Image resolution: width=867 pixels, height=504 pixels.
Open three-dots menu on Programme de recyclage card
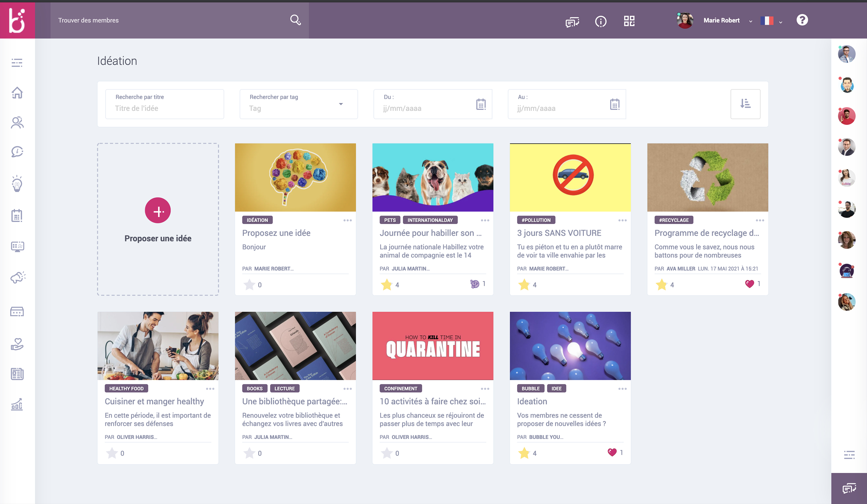pos(760,220)
